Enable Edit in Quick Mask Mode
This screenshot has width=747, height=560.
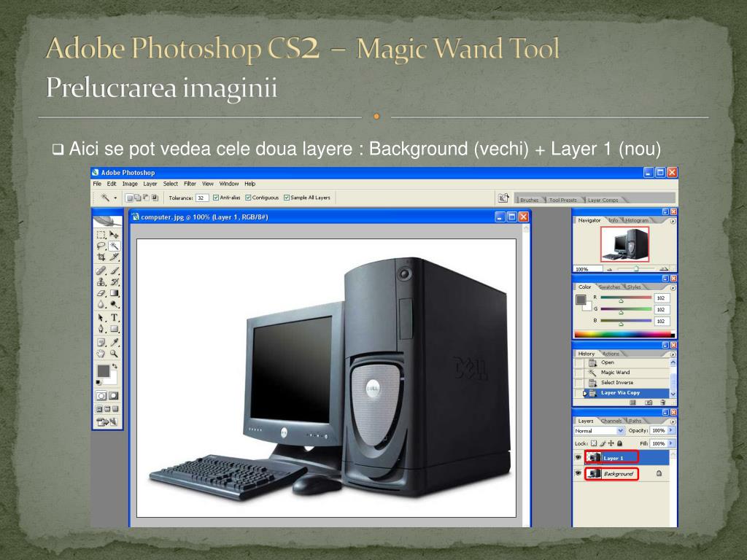(114, 396)
